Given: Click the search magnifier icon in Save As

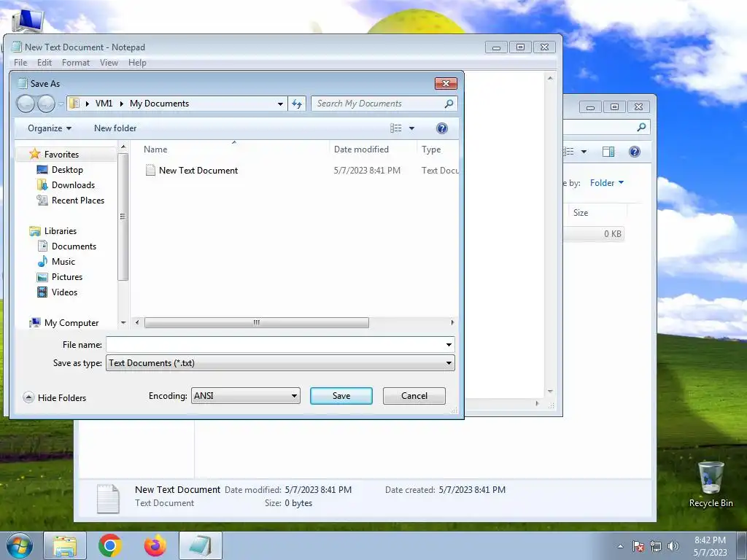Looking at the screenshot, I should [449, 104].
